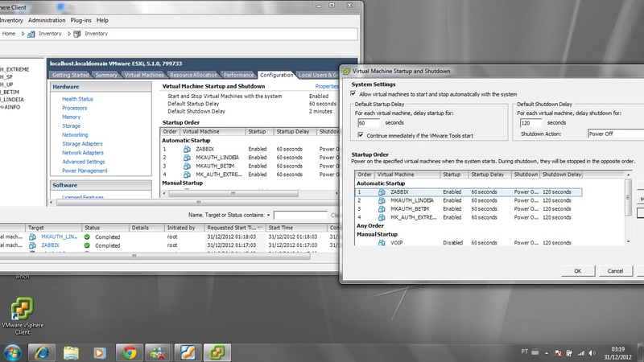Viewport: 644px width, 362px height.
Task: Switch to the Summary tab
Action: (106, 75)
